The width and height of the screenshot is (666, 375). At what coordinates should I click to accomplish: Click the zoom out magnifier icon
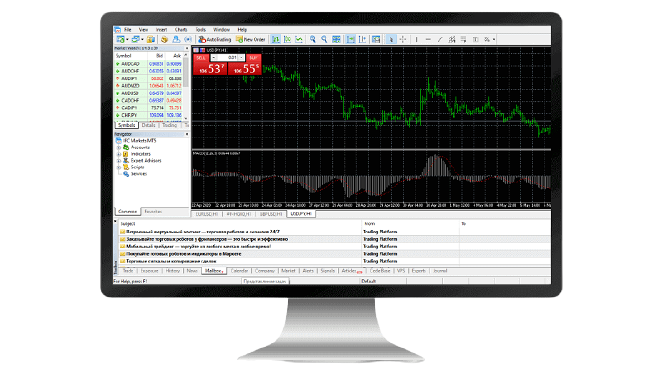click(x=324, y=39)
